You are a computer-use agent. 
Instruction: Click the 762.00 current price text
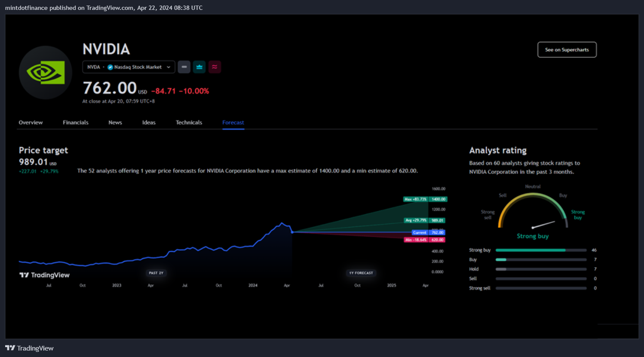click(x=110, y=88)
